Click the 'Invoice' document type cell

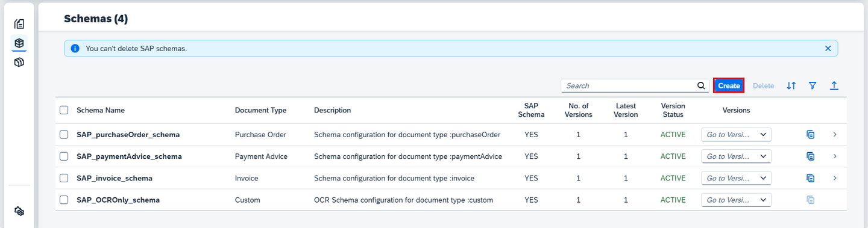click(x=247, y=178)
